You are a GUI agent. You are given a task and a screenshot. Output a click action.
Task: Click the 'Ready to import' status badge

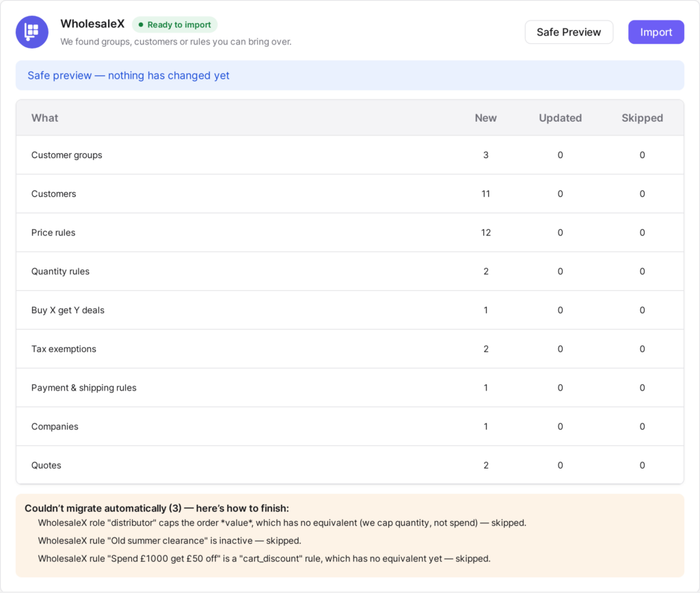pos(174,25)
